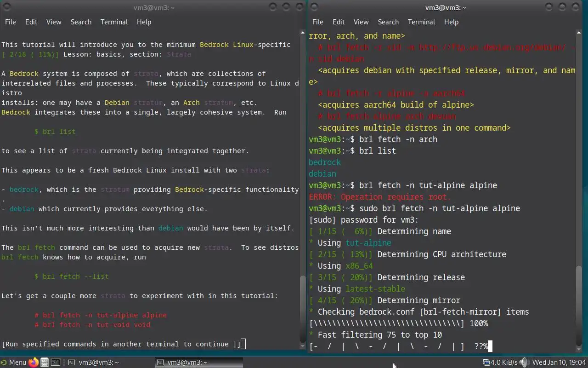Click the right terminal scrollbar down arrow
The image size is (588, 368).
coord(579,348)
